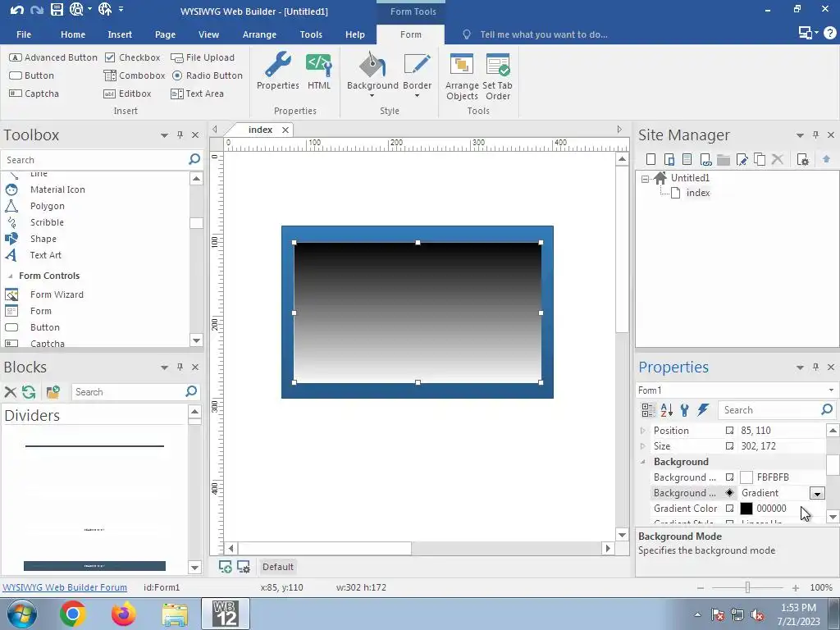Open the File menu
Viewport: 840px width, 630px height.
24,34
